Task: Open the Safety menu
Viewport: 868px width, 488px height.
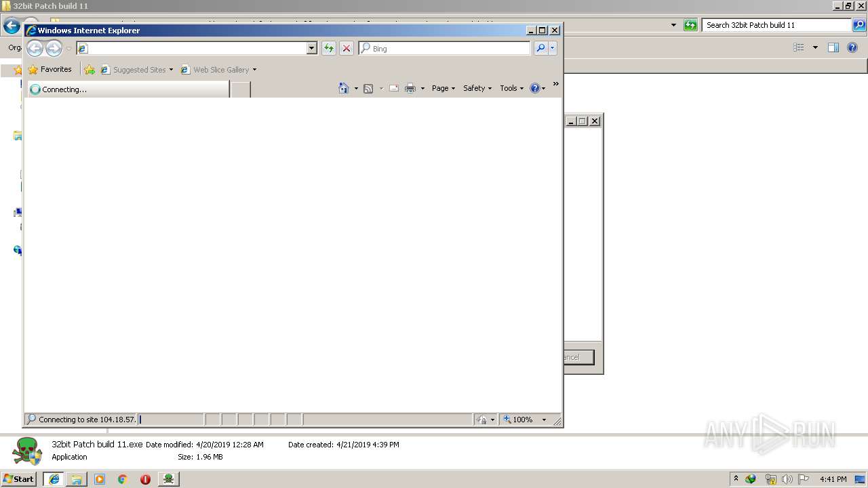Action: click(477, 88)
